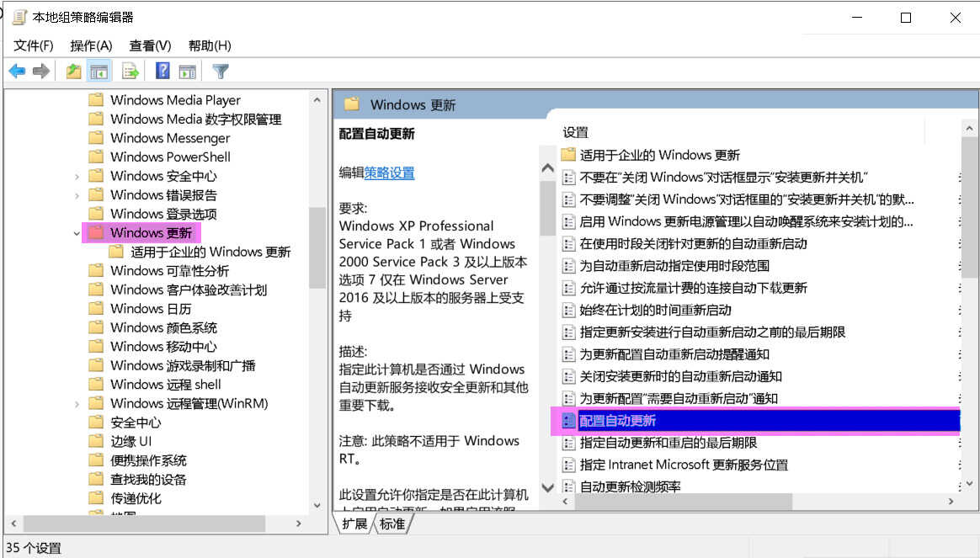Click policy icon beside 关闭安装更新时的自动重新启动通知

pyautogui.click(x=569, y=376)
